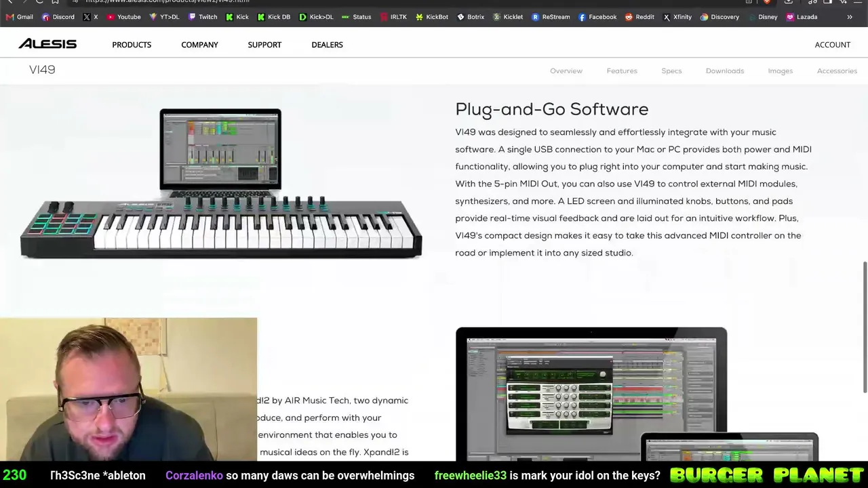Open the Botrix bookmark

[471, 17]
